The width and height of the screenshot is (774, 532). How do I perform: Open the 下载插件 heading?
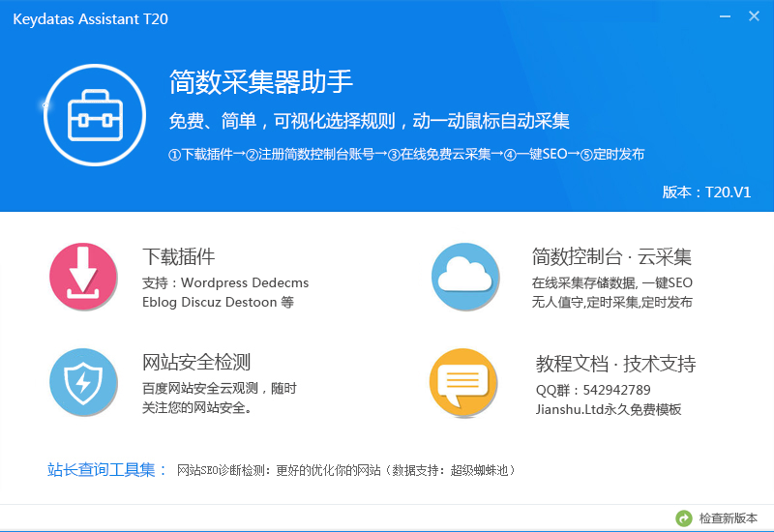(179, 257)
